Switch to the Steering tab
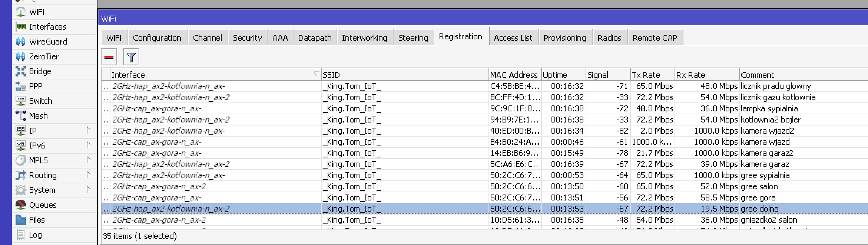This screenshot has height=245, width=868. point(413,38)
